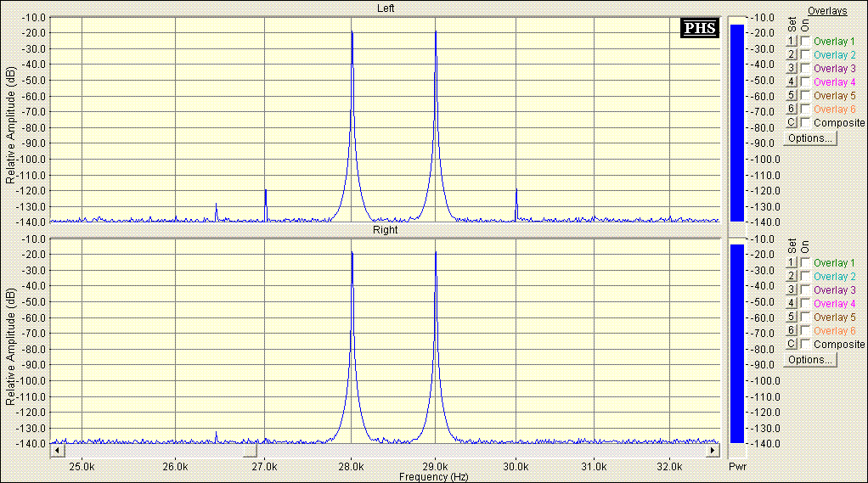868x483 pixels.
Task: Click Set button 6 in Left overlays
Action: coord(791,109)
